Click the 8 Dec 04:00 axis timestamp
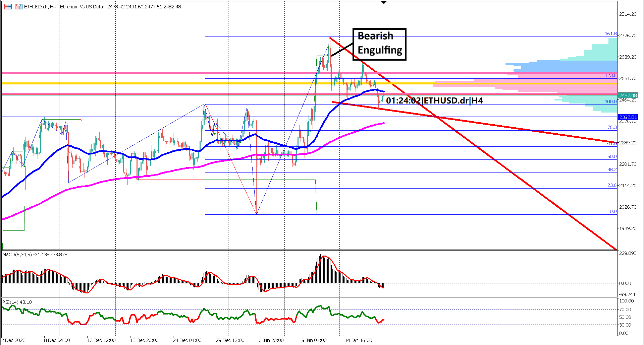The image size is (644, 345). click(x=57, y=340)
